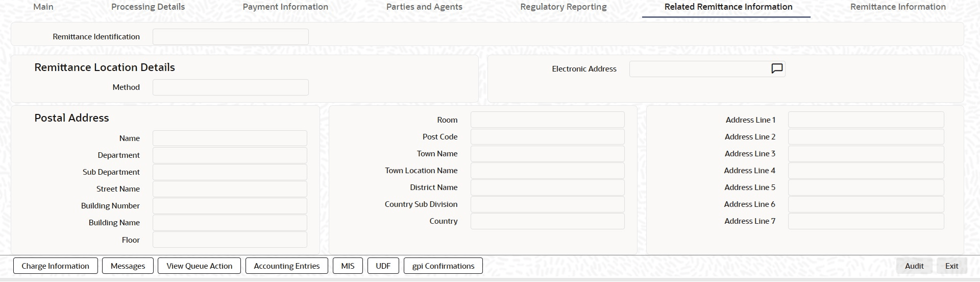Select the Post Code field
The height and width of the screenshot is (282, 980).
(x=547, y=137)
